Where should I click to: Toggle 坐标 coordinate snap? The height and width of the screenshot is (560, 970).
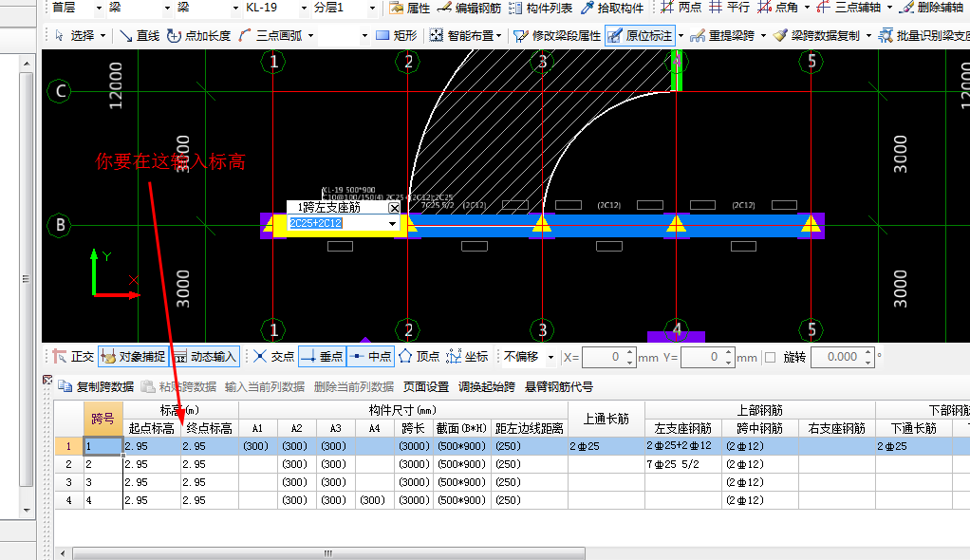click(x=467, y=357)
